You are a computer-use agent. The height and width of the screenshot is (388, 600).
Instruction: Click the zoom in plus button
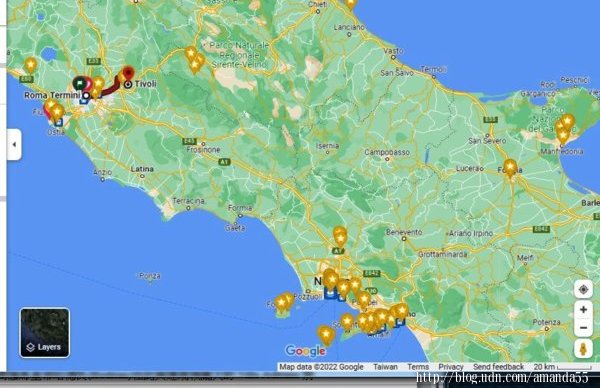[x=583, y=309]
